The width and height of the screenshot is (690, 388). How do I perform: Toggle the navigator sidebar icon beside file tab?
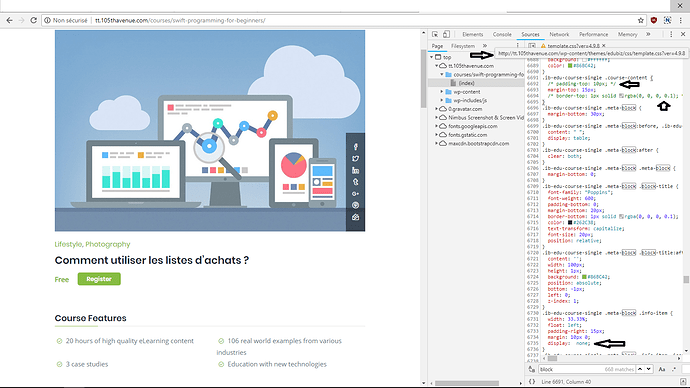click(532, 46)
